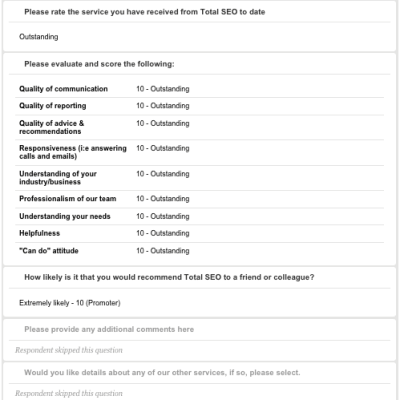Click the 'Please rate the service' question heading

[x=145, y=12]
